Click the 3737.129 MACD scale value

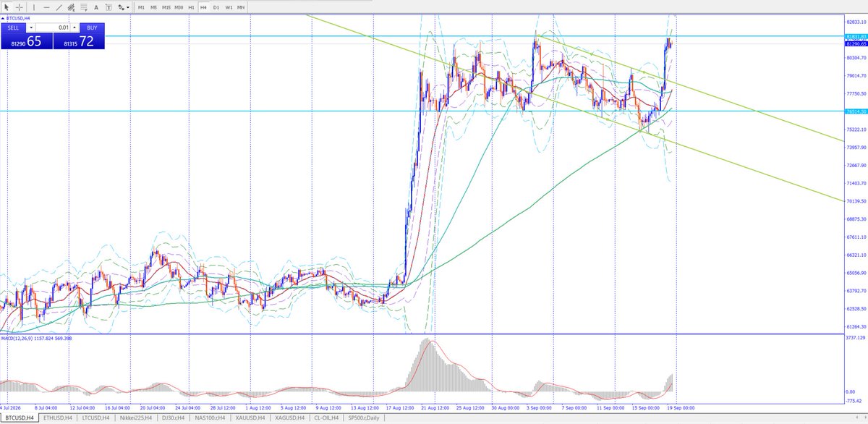pos(856,337)
